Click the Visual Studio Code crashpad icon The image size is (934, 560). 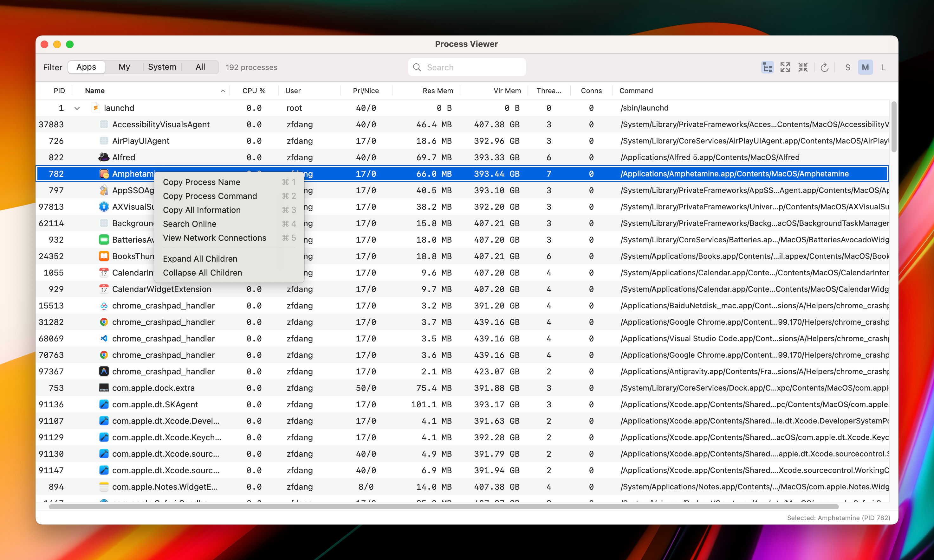click(x=104, y=339)
